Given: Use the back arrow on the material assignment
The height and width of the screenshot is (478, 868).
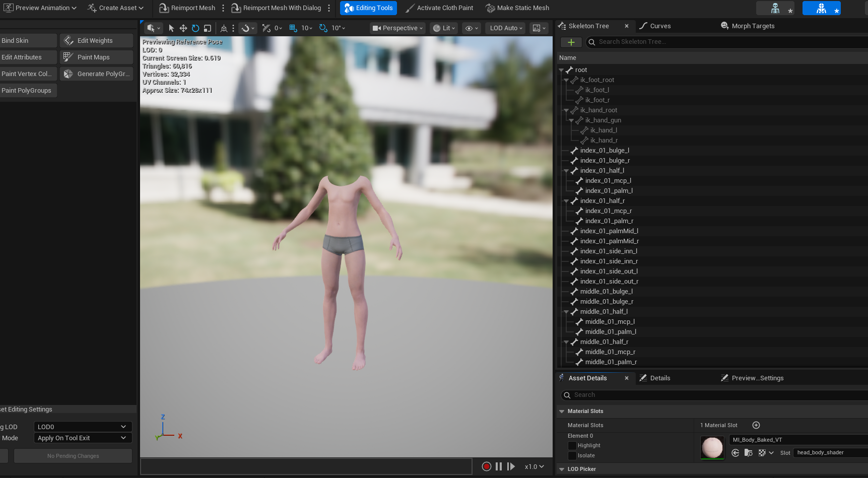Looking at the screenshot, I should point(735,453).
